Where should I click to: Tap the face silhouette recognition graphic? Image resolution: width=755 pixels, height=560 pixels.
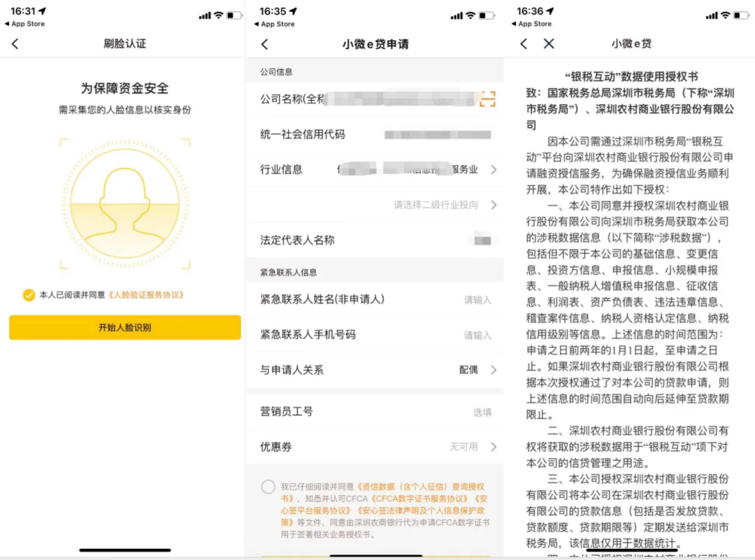coord(124,203)
